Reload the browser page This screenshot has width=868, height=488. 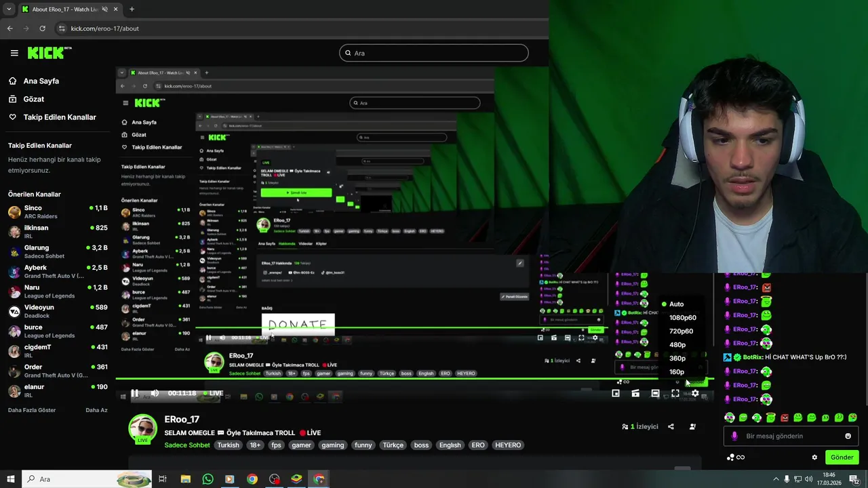[42, 28]
